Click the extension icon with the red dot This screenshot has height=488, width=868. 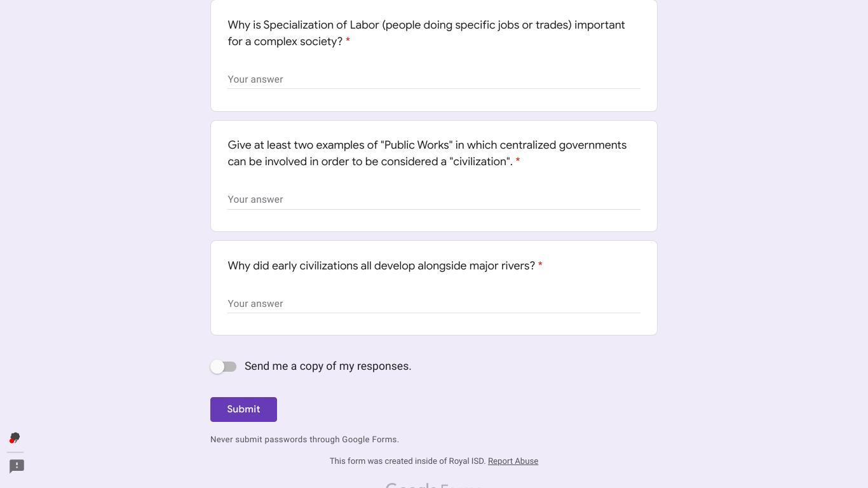(x=15, y=438)
